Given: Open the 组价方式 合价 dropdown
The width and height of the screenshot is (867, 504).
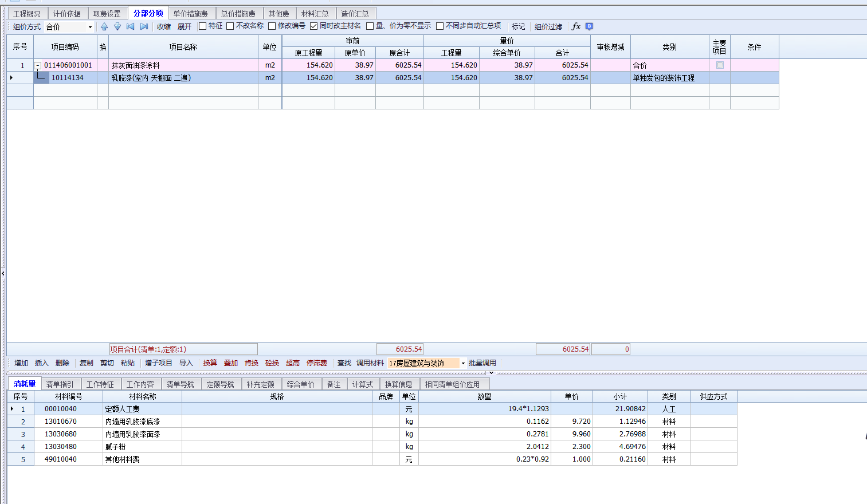Looking at the screenshot, I should point(90,27).
